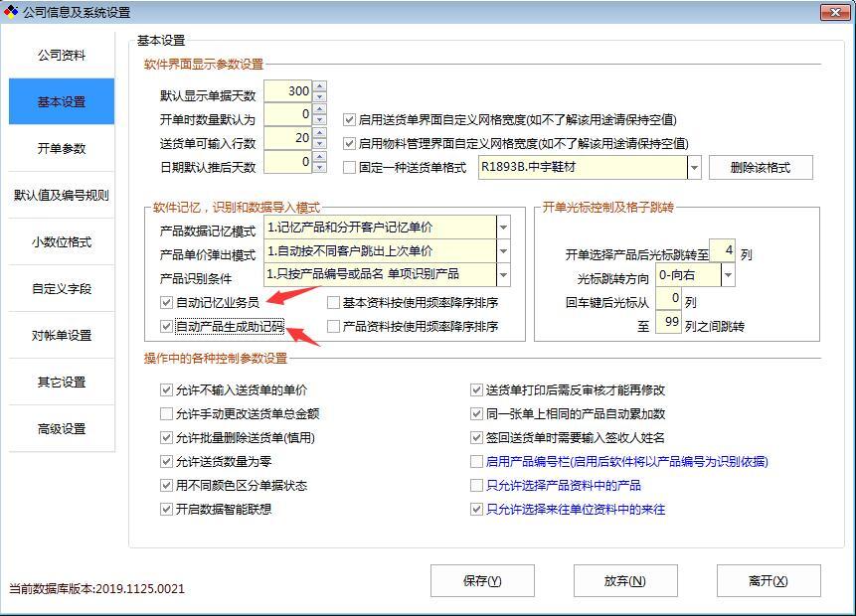Screen dimensions: 856x616
Task: Toggle 签回送货单时需要输入签收人姓名 checkbox
Action: click(476, 437)
